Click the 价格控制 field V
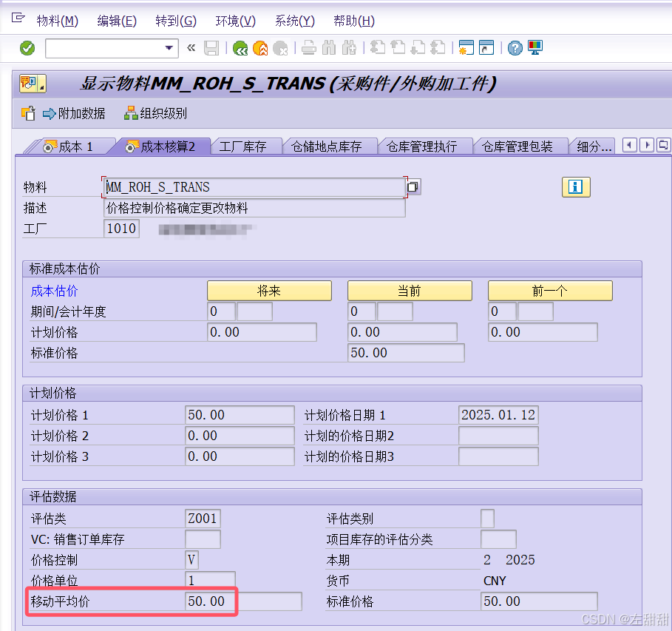The height and width of the screenshot is (631, 672). [x=191, y=560]
